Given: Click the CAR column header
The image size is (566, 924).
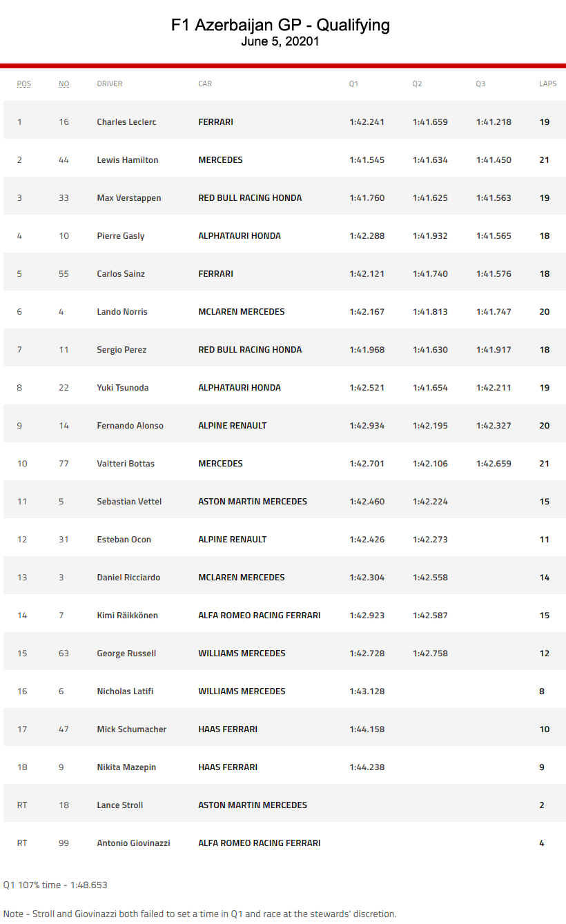Looking at the screenshot, I should [205, 84].
